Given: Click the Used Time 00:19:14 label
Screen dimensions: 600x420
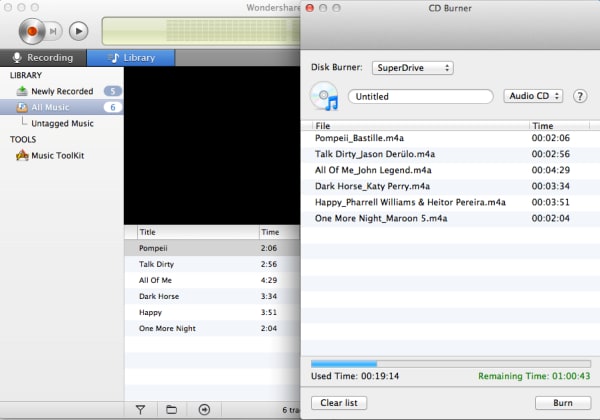Looking at the screenshot, I should coord(355,376).
